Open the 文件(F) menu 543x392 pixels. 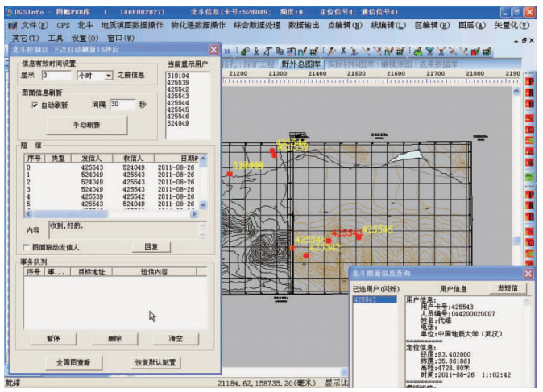point(35,26)
